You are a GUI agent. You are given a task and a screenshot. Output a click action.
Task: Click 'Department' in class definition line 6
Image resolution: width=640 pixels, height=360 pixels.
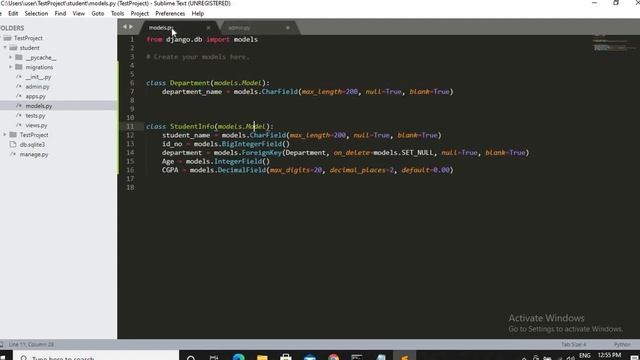pos(190,83)
